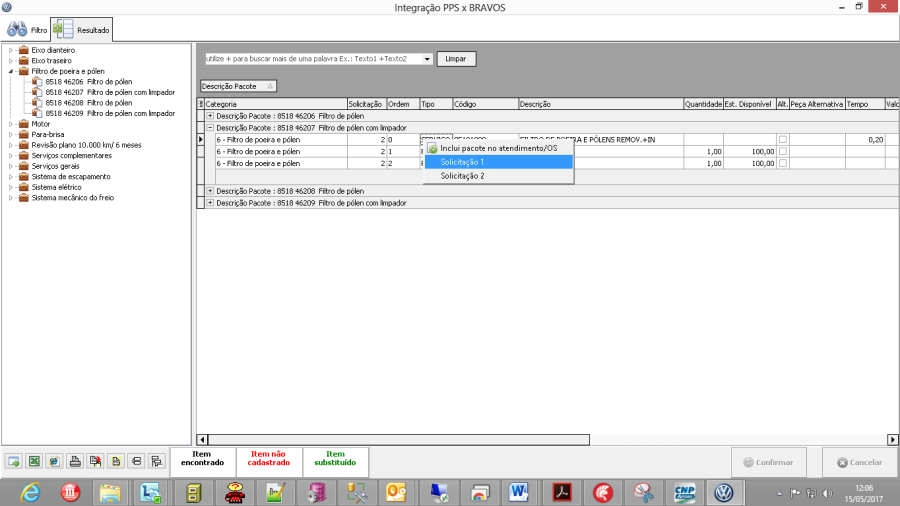Export the grid with the Excel icon
Image resolution: width=900 pixels, height=506 pixels.
[x=34, y=462]
